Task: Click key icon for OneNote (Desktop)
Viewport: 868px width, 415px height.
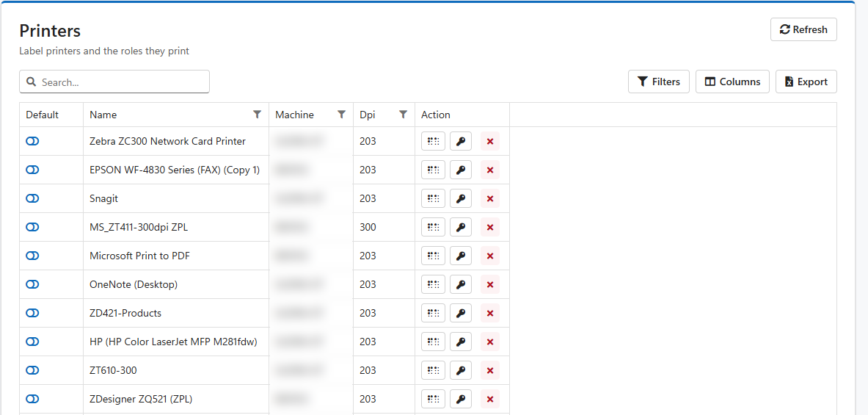Action: point(461,285)
